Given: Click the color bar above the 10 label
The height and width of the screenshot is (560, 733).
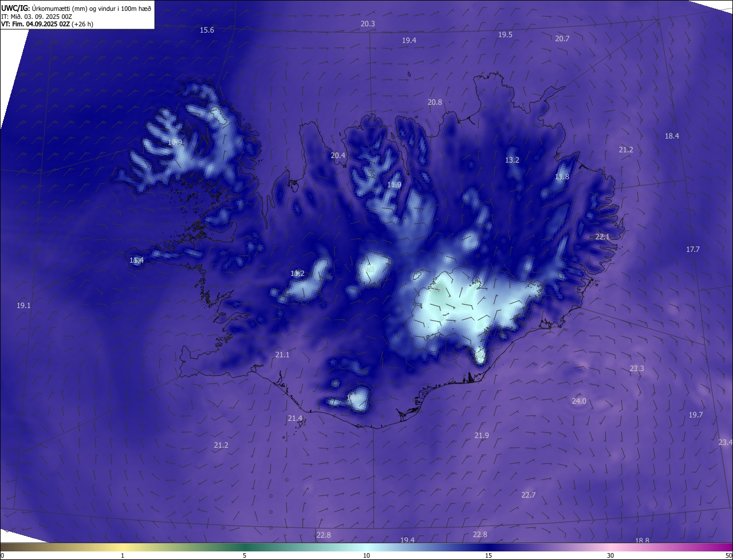Looking at the screenshot, I should (x=366, y=547).
